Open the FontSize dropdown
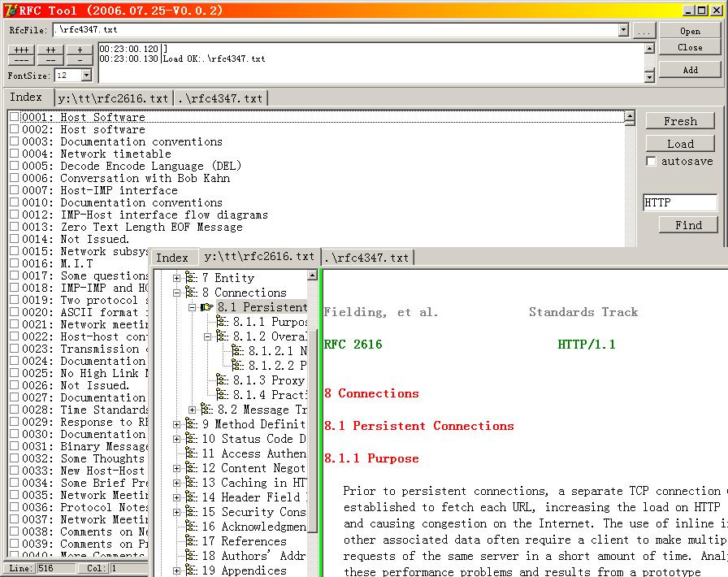This screenshot has height=577, width=728. point(86,75)
